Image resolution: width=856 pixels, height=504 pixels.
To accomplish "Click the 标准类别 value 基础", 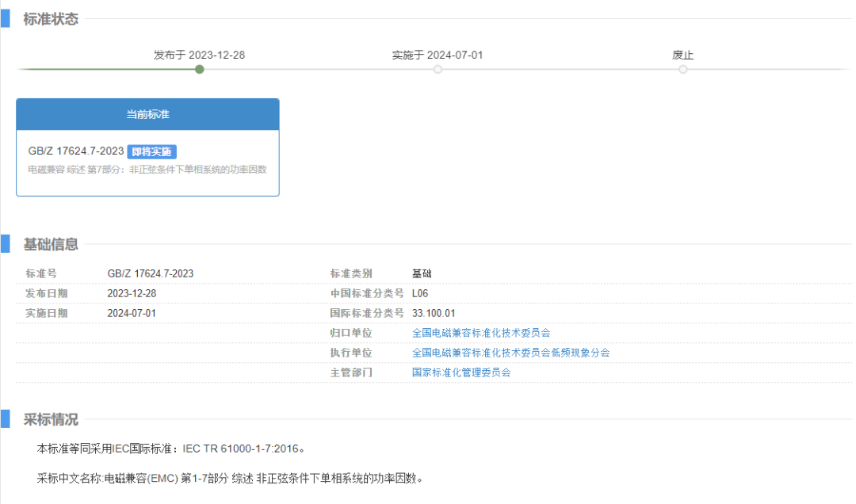I will pyautogui.click(x=421, y=273).
